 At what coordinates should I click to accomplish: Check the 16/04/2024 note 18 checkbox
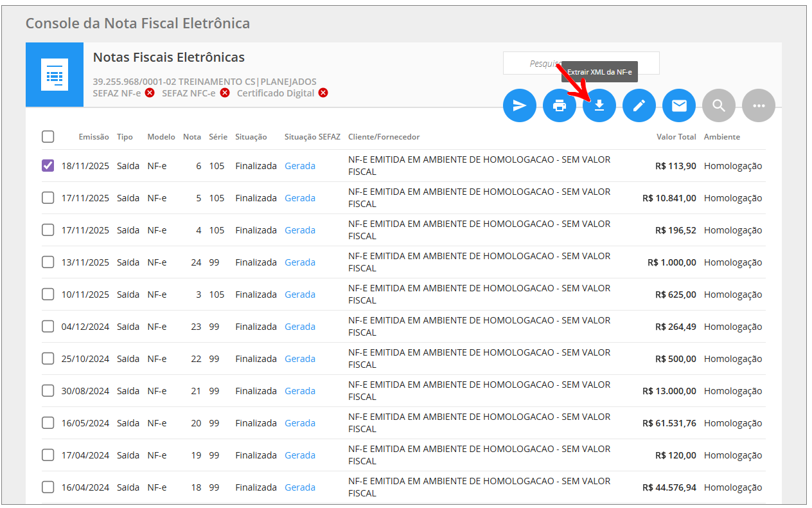(x=48, y=487)
